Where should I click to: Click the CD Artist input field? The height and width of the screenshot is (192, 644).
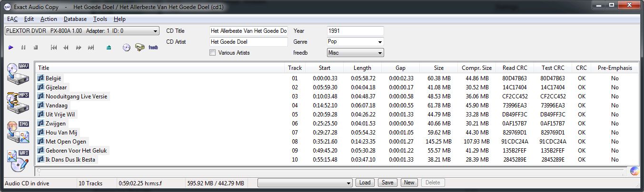tap(249, 42)
